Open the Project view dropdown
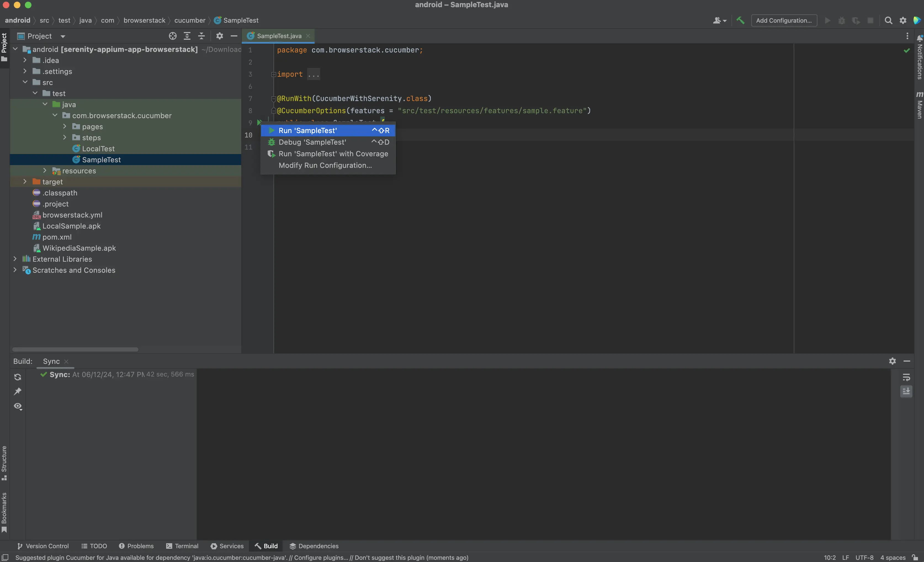Image resolution: width=924 pixels, height=562 pixels. [63, 36]
